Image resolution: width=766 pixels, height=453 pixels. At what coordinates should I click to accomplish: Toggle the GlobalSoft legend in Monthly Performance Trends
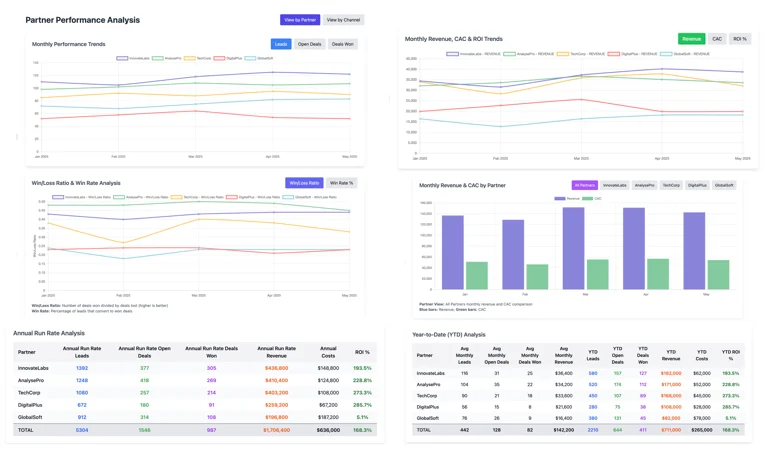260,58
